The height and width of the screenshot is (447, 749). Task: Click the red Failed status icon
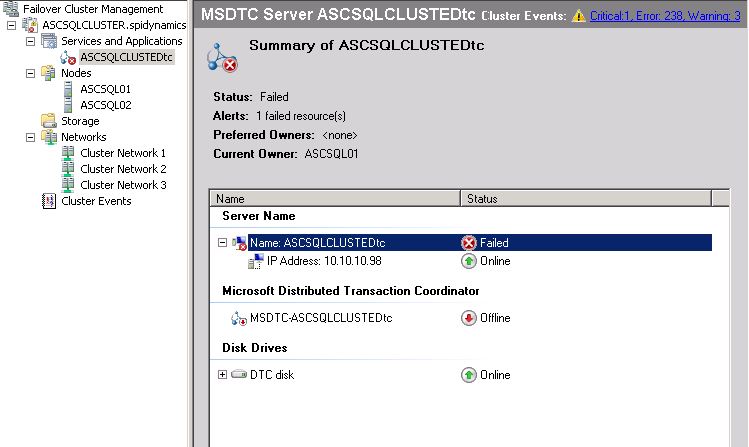[469, 243]
